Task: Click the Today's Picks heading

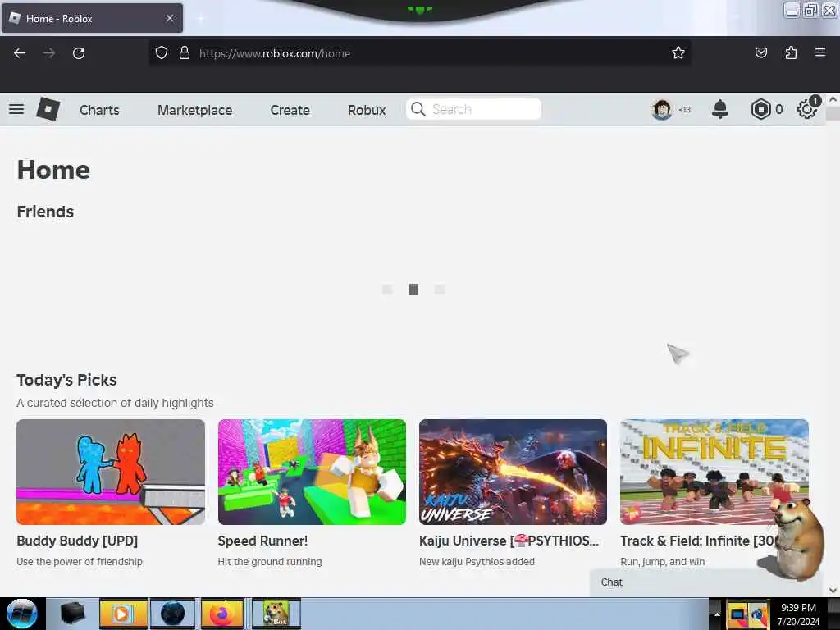Action: tap(66, 380)
